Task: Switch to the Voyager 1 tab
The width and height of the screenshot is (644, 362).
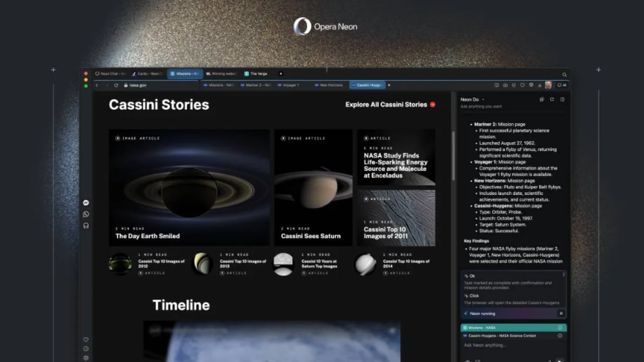Action: [291, 85]
